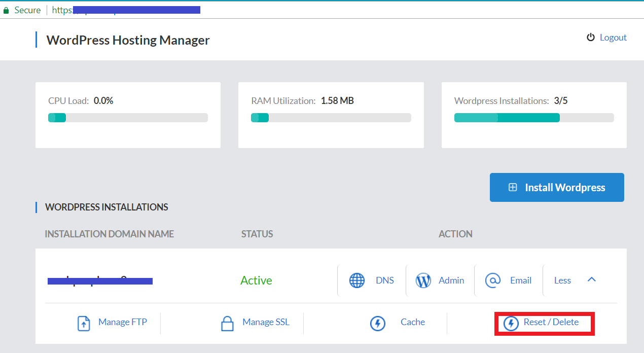Click the power icon beside Logout

point(591,37)
